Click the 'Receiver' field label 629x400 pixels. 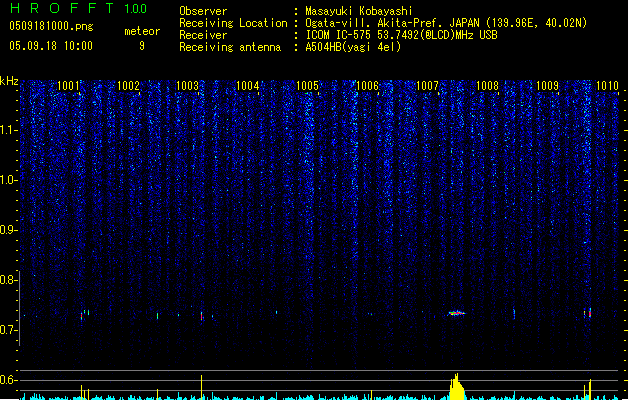point(203,35)
